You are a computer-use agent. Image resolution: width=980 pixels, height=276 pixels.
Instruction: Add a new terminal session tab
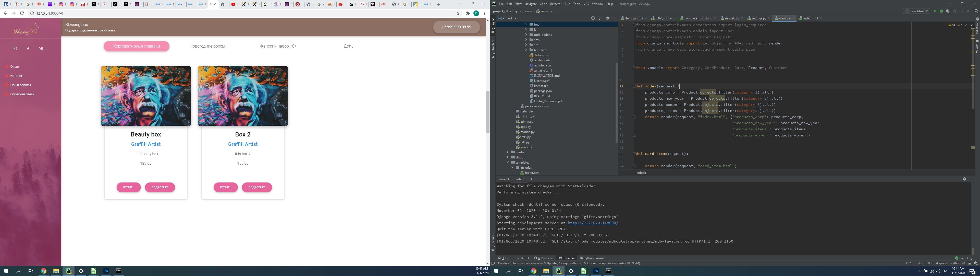531,179
